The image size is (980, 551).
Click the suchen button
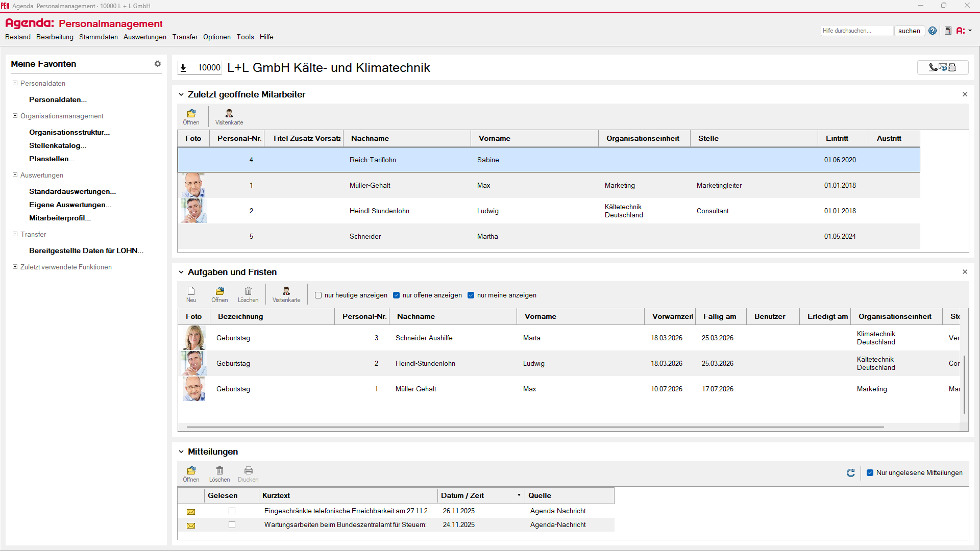[909, 31]
